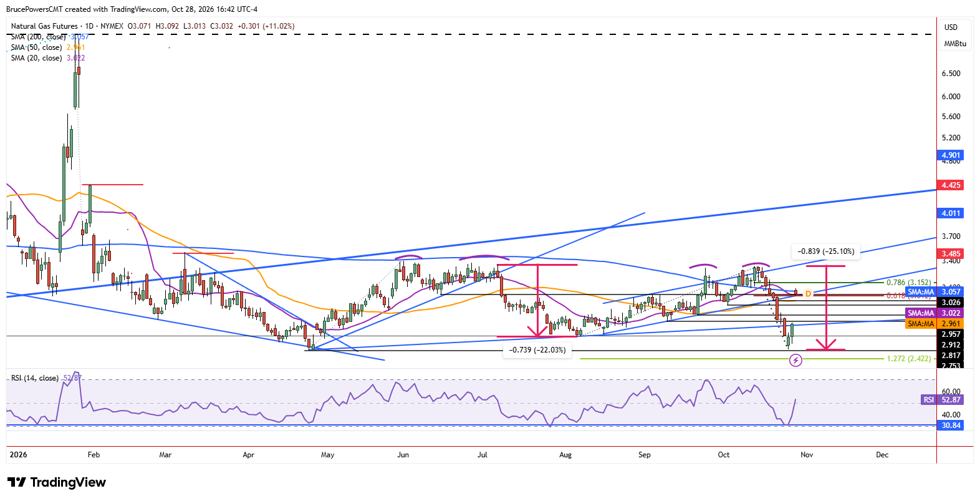Click the 6.500 price scale value
The image size is (980, 501).
pyautogui.click(x=951, y=74)
